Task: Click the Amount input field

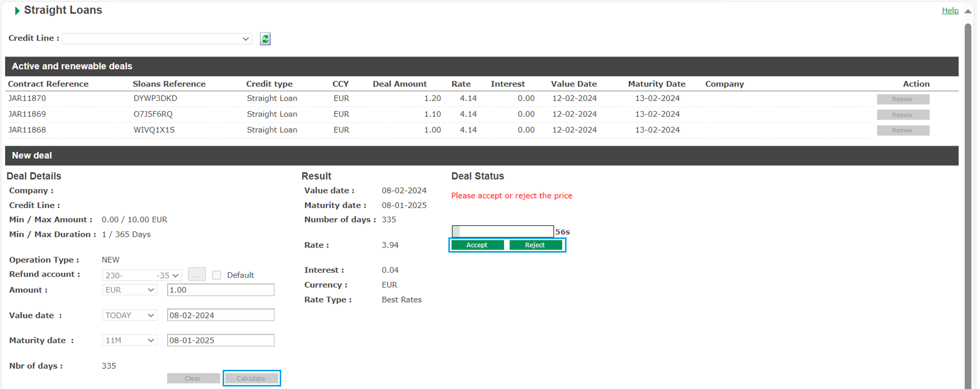Action: [x=221, y=290]
